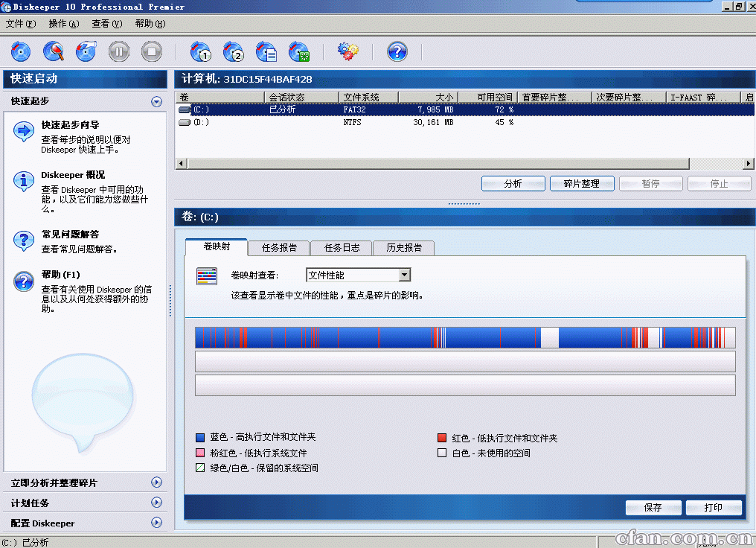Click the Diskeeper title bar app icon
Image resolution: width=756 pixels, height=548 pixels.
coord(6,7)
